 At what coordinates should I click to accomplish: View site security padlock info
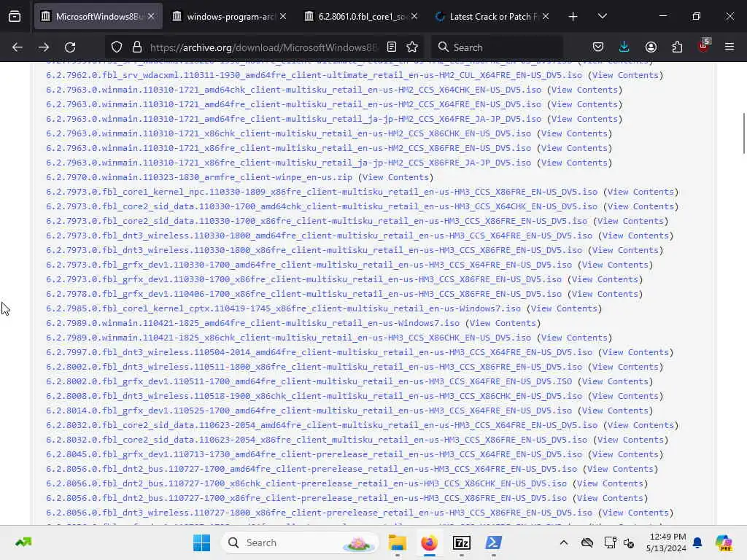pos(137,47)
